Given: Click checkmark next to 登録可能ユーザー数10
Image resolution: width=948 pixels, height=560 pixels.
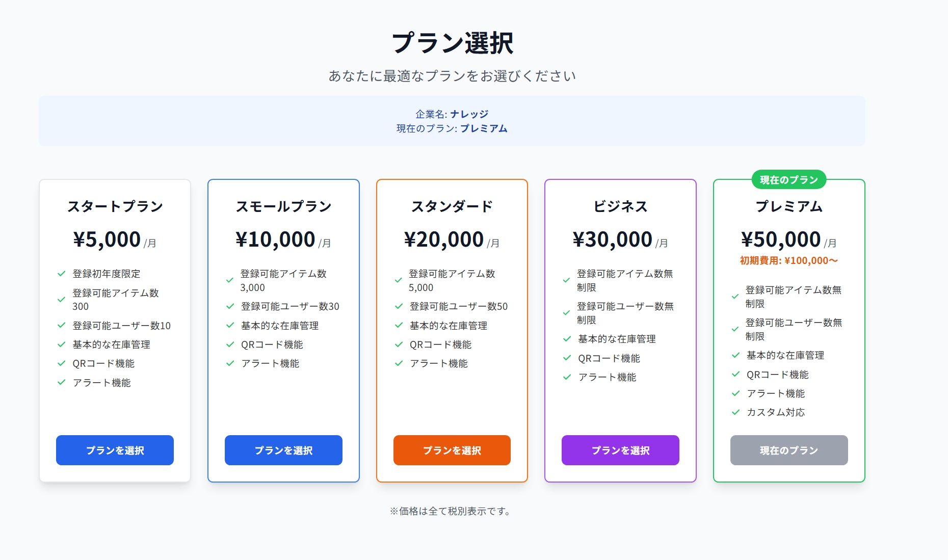Looking at the screenshot, I should [62, 325].
